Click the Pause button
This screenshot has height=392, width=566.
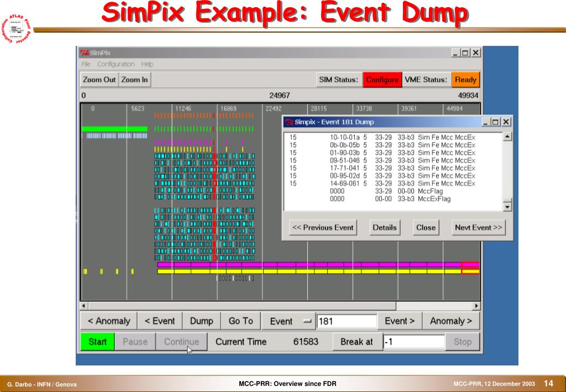point(135,342)
